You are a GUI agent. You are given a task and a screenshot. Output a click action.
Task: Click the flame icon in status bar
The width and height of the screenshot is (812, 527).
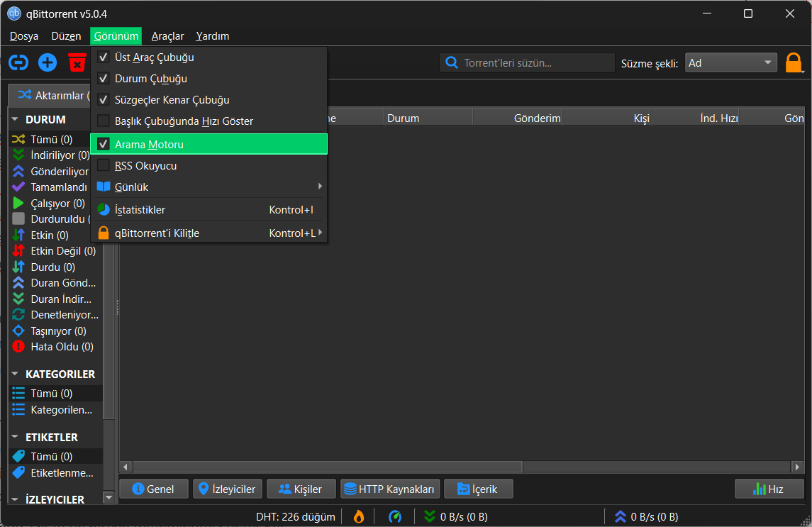(x=358, y=516)
